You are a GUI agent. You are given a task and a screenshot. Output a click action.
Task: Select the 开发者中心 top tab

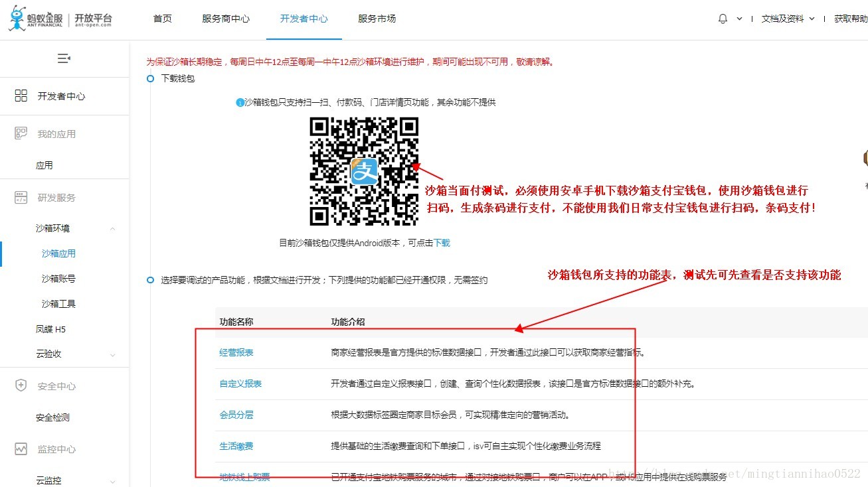point(304,19)
